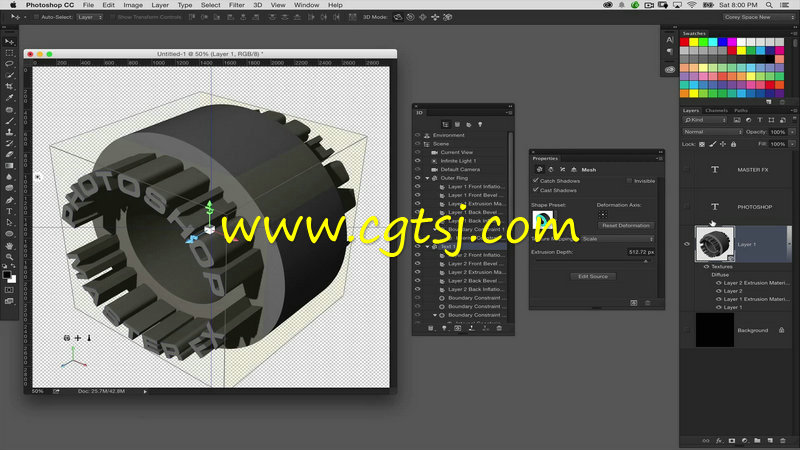Viewport: 800px width, 450px height.
Task: Select the Clone Stamp tool
Action: pos(9,132)
